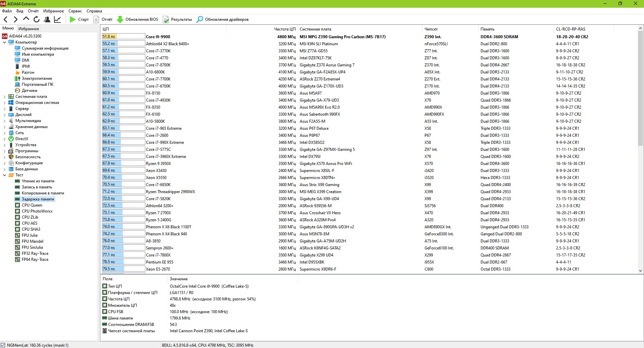Open the user manage toolbar icon
This screenshot has width=644, height=348.
(47, 19)
